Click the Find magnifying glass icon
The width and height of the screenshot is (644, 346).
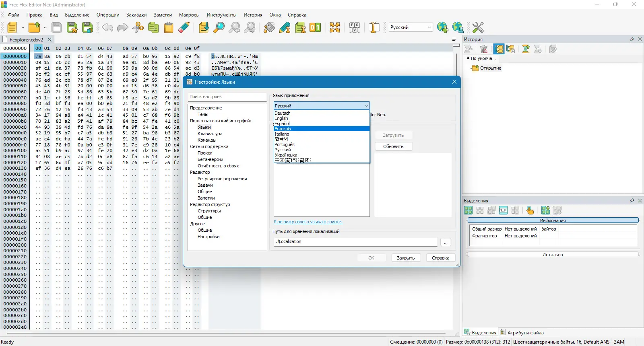pyautogui.click(x=219, y=27)
